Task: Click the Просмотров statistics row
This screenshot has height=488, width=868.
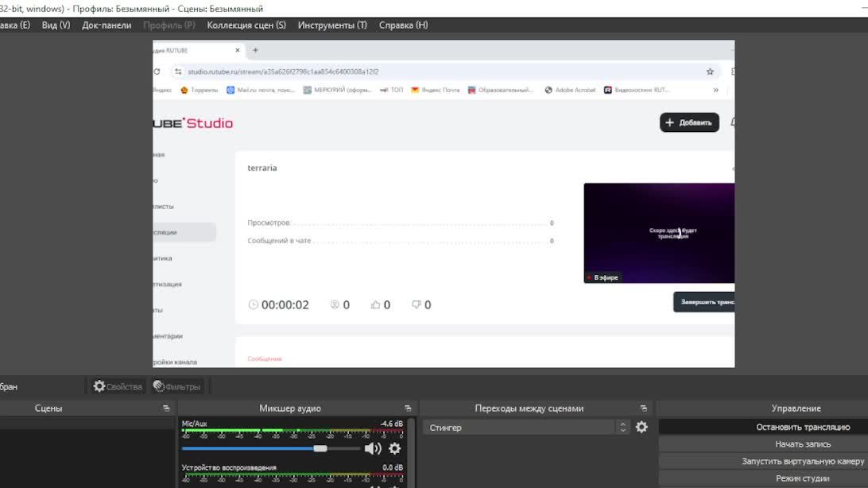Action: (401, 223)
